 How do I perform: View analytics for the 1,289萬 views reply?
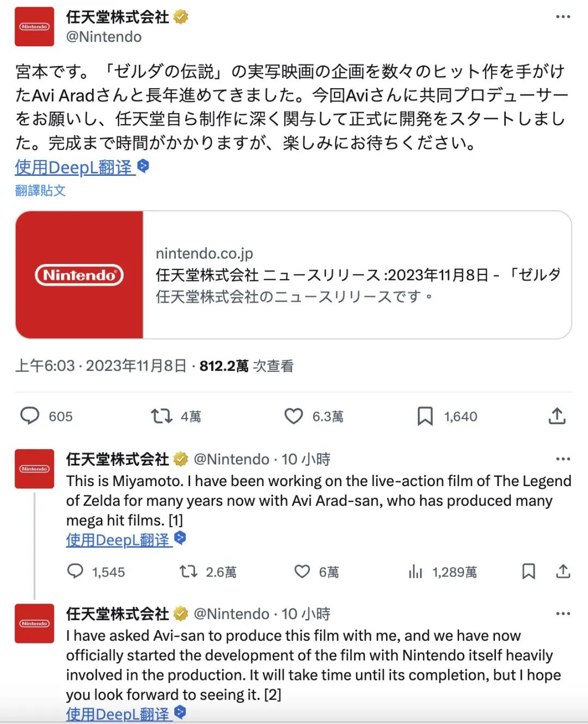(415, 572)
